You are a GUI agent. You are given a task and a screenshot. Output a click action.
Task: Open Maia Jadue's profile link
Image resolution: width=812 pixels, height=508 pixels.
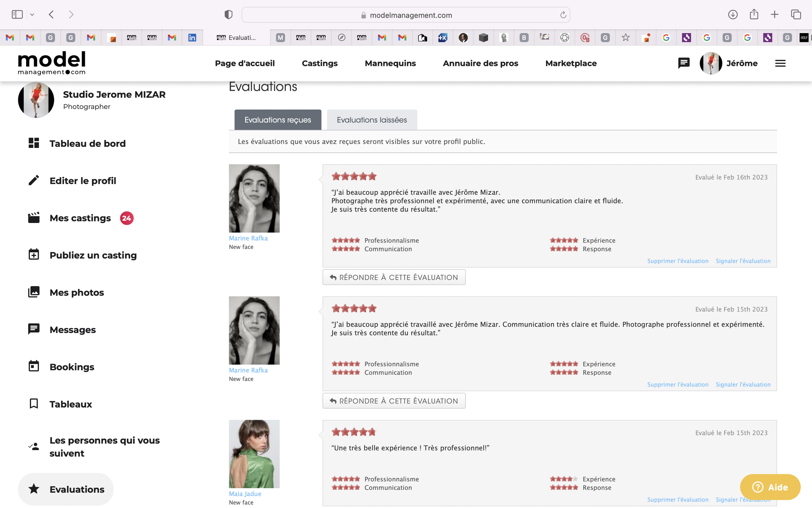coord(245,494)
